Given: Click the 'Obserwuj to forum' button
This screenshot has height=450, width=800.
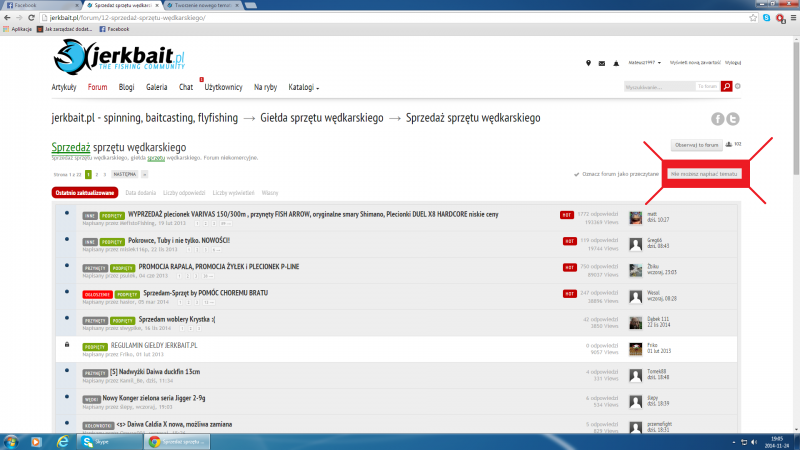Looking at the screenshot, I should click(697, 145).
